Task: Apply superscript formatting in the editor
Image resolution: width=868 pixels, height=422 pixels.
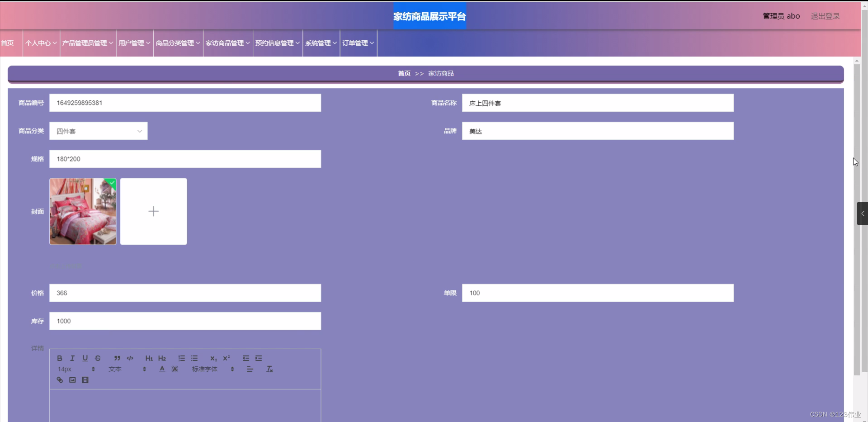Action: 226,358
